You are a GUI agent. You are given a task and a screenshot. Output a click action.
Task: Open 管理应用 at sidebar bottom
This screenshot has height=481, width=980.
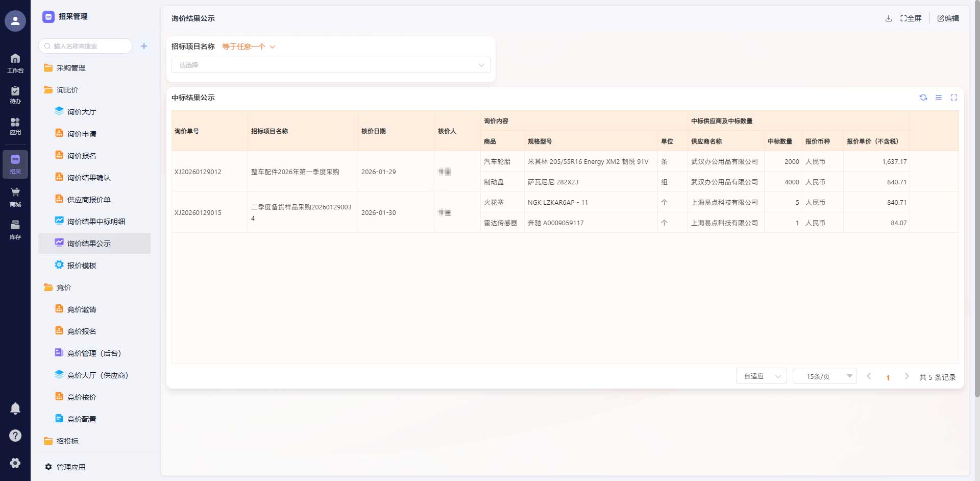click(x=65, y=467)
